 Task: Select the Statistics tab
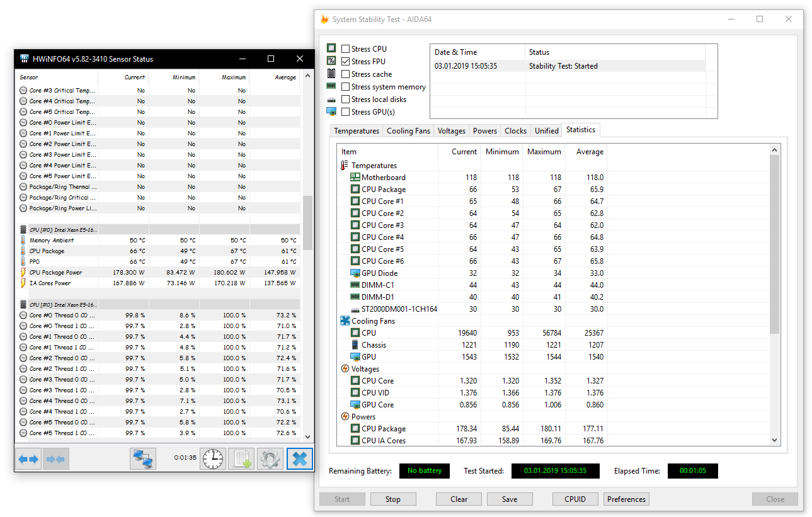pos(581,130)
